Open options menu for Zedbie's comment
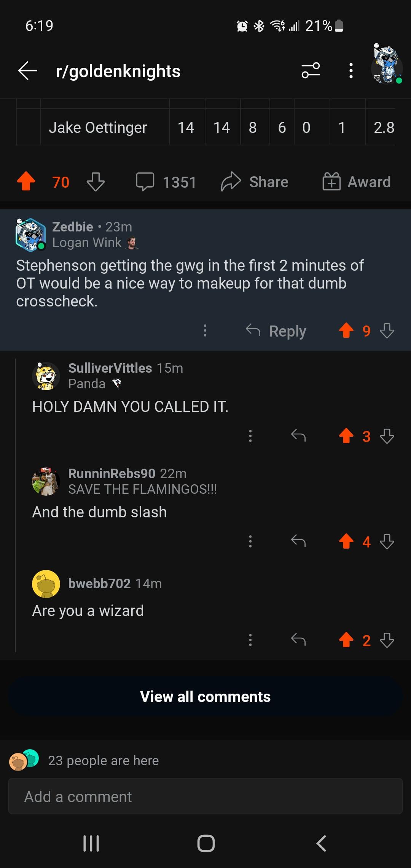The image size is (411, 868). tap(205, 330)
